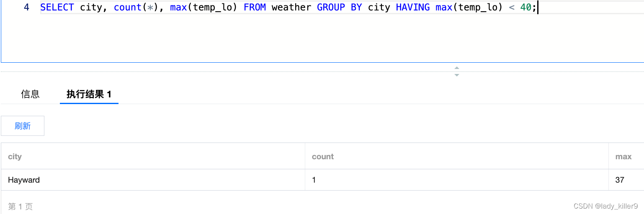Screen dimensions: 644x214
Task: Click the number 40 in the query
Action: pos(526,7)
